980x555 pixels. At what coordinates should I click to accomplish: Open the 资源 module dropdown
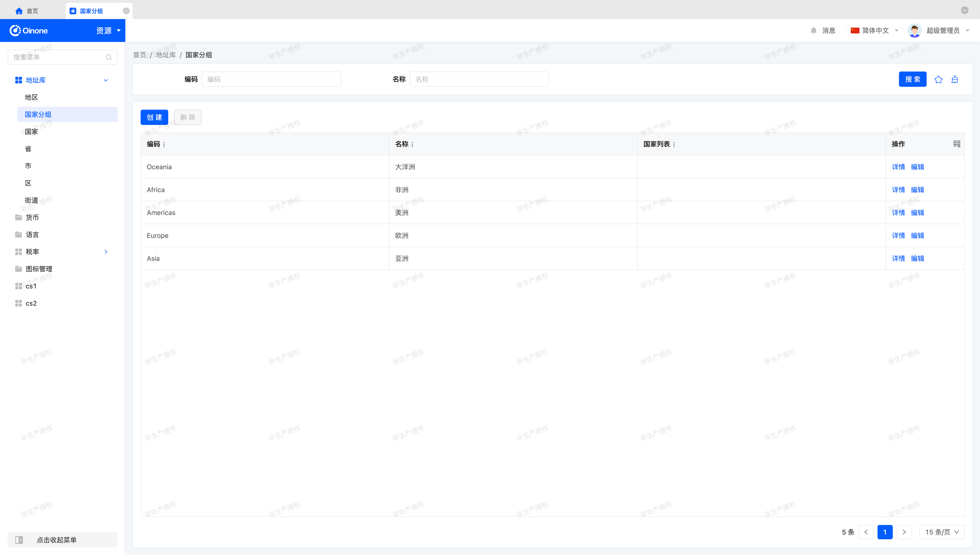108,31
